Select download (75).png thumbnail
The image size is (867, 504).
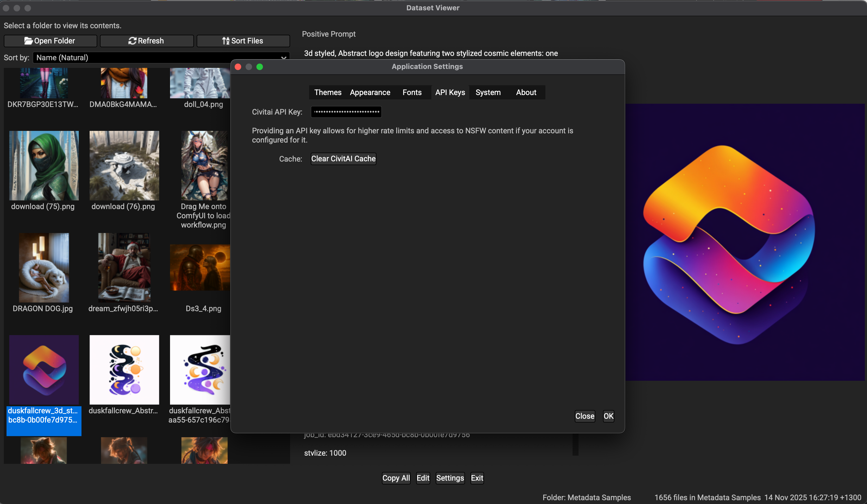point(44,165)
